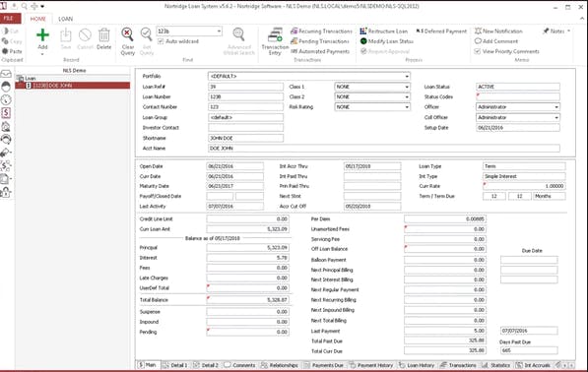The height and width of the screenshot is (372, 588).
Task: Expand the Notes dropdown in ribbon
Action: point(568,31)
